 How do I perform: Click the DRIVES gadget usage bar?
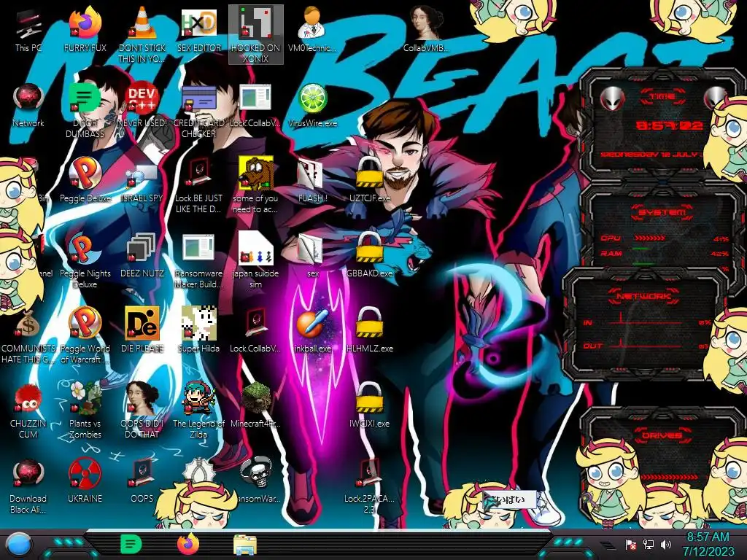tap(669, 476)
